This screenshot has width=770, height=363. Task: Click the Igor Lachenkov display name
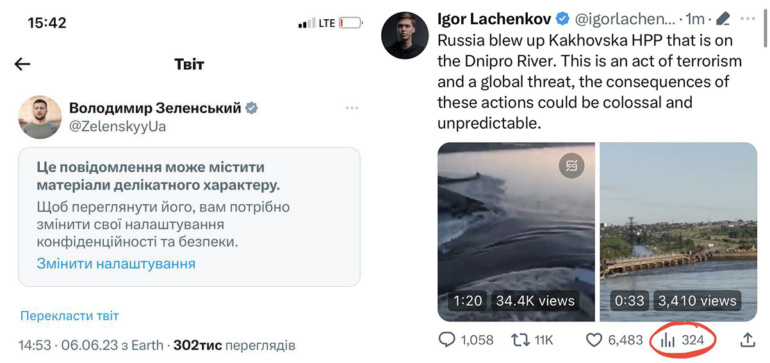494,19
